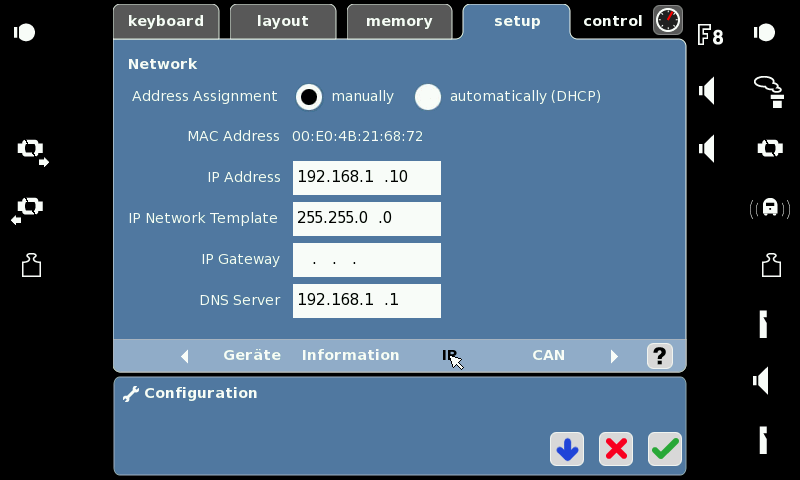Click the empty IP Gateway field
This screenshot has height=480, width=800.
(367, 260)
